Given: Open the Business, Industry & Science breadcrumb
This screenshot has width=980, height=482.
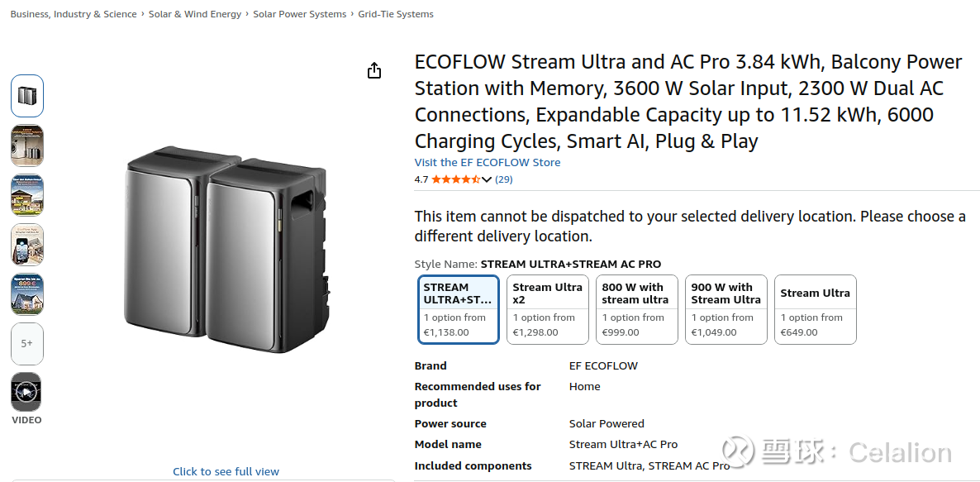Looking at the screenshot, I should pos(74,14).
